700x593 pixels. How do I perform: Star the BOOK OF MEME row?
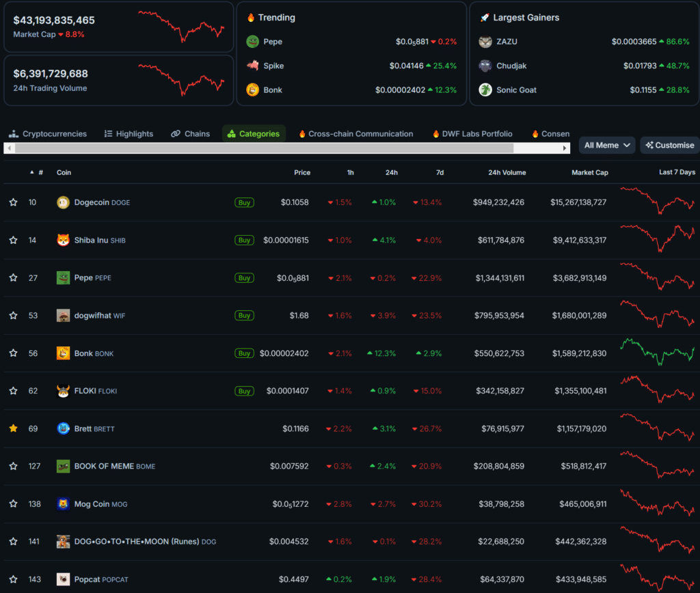coord(14,467)
